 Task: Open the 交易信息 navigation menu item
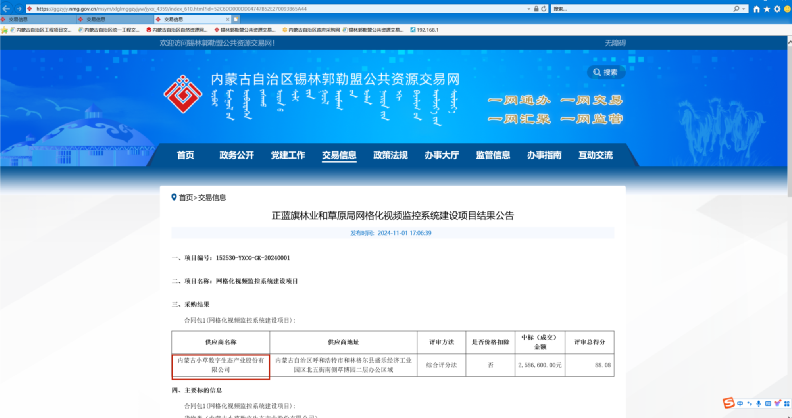(339, 155)
